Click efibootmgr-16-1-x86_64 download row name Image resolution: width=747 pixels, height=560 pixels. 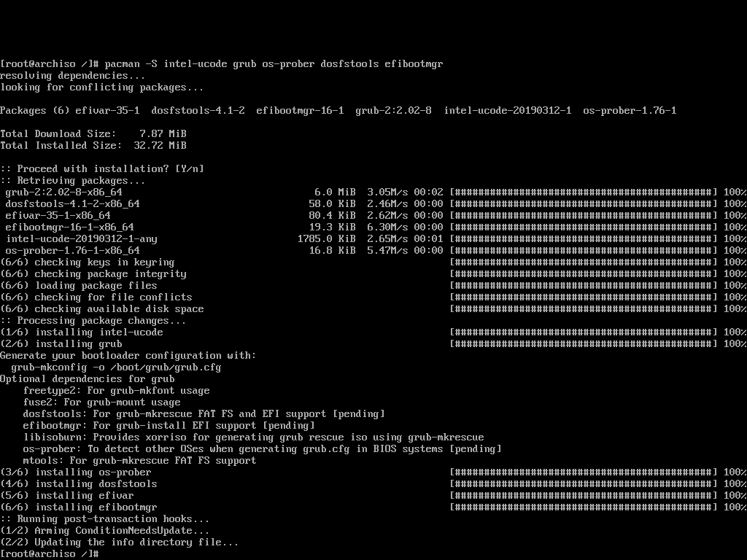[x=69, y=227]
